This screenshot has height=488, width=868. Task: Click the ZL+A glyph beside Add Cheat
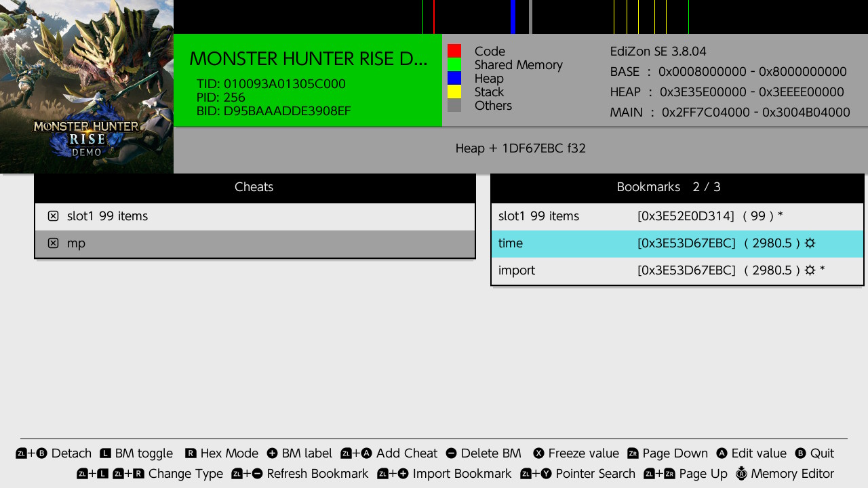tap(357, 453)
